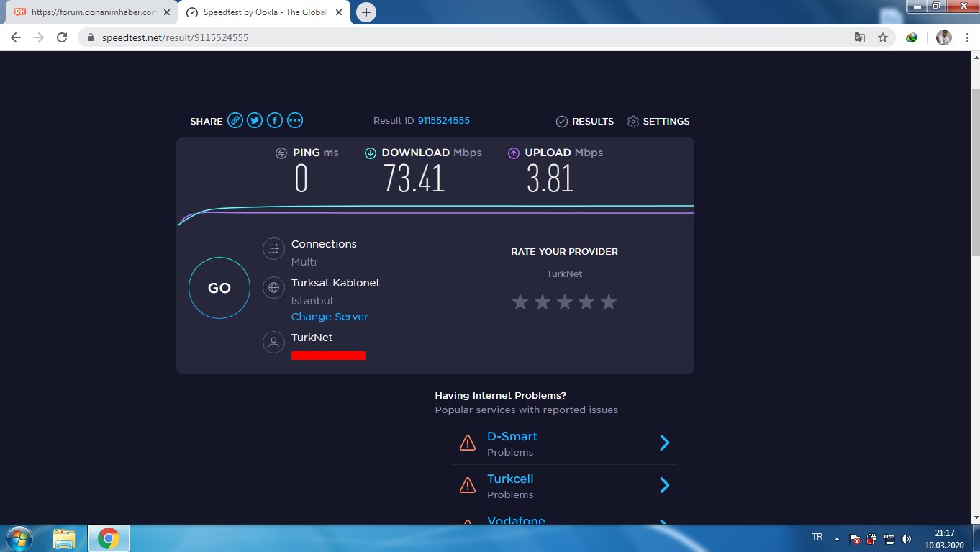Start speed test with GO button
980x552 pixels.
[x=219, y=288]
